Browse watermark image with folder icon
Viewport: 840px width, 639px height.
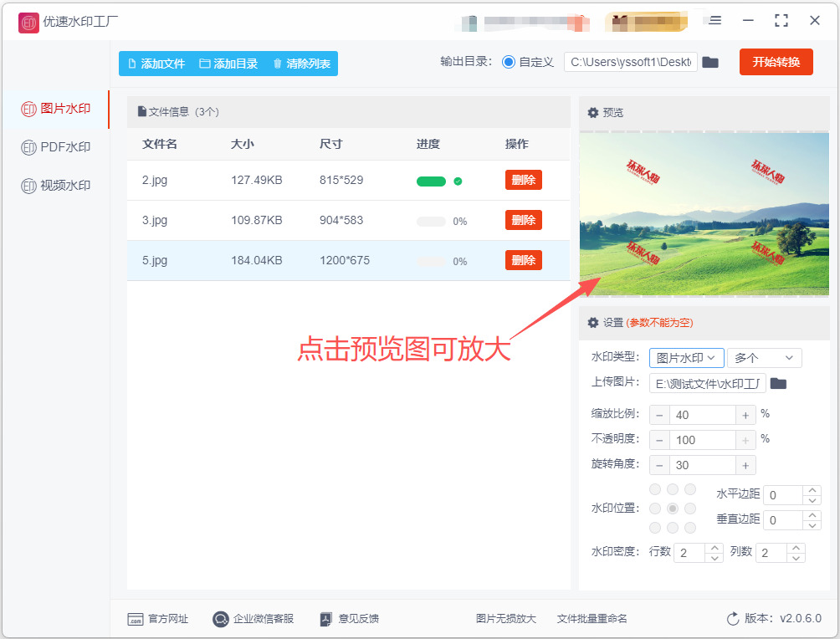coord(778,384)
